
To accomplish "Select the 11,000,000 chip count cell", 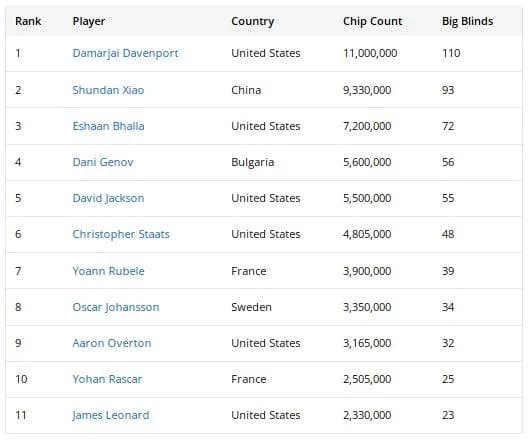I will [370, 53].
